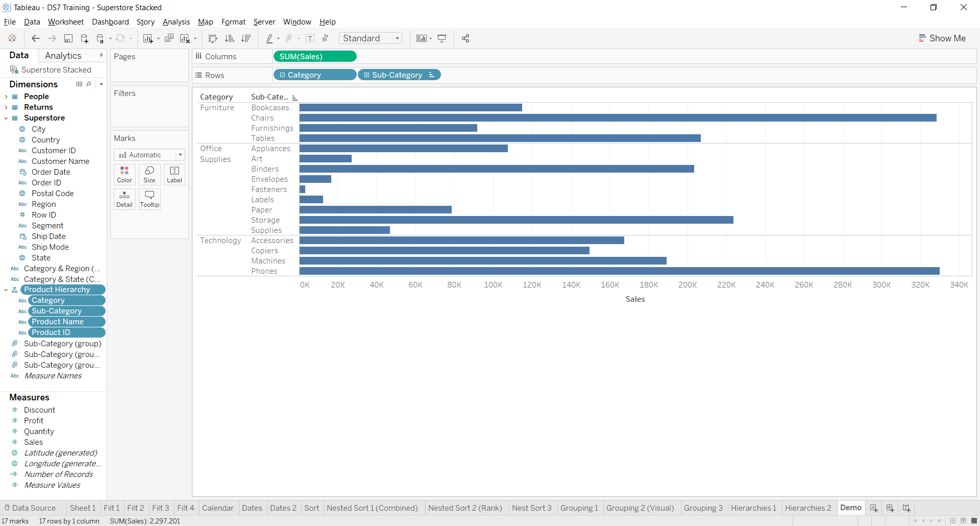The width and height of the screenshot is (980, 526).
Task: Click the Swap Rows and Columns icon
Action: 213,38
